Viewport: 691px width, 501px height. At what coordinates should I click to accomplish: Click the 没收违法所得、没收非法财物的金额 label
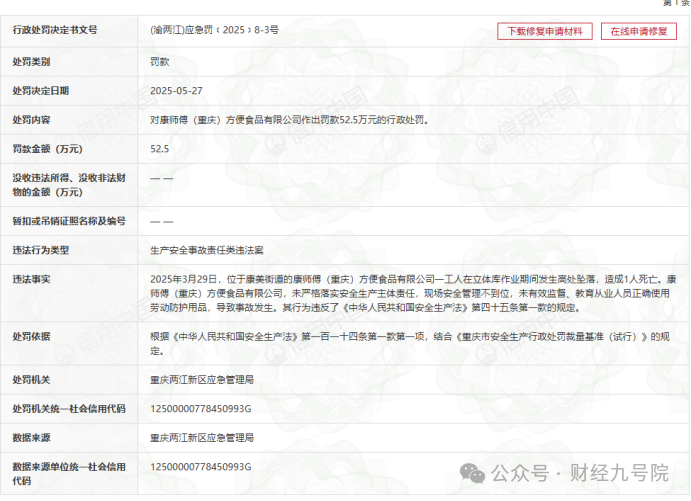pos(69,185)
